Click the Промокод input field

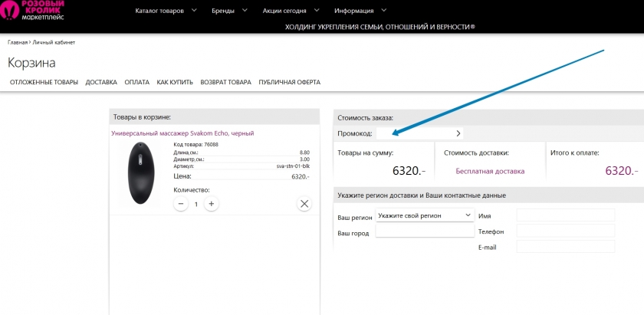(414, 133)
